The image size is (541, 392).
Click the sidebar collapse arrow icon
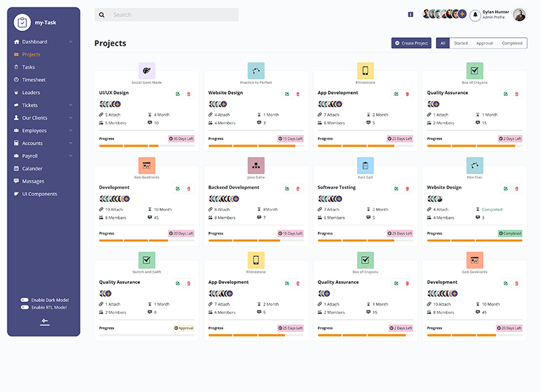click(45, 322)
